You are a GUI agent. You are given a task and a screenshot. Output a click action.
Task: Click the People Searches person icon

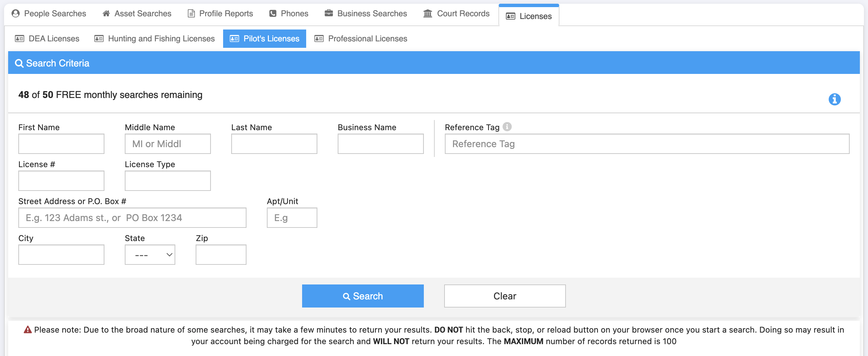tap(16, 14)
